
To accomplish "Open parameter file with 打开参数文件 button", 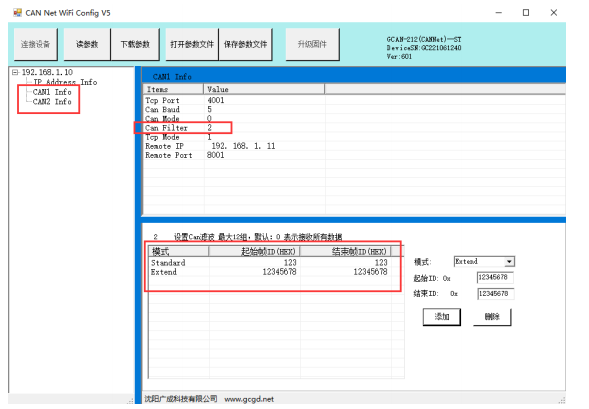I will (x=192, y=44).
